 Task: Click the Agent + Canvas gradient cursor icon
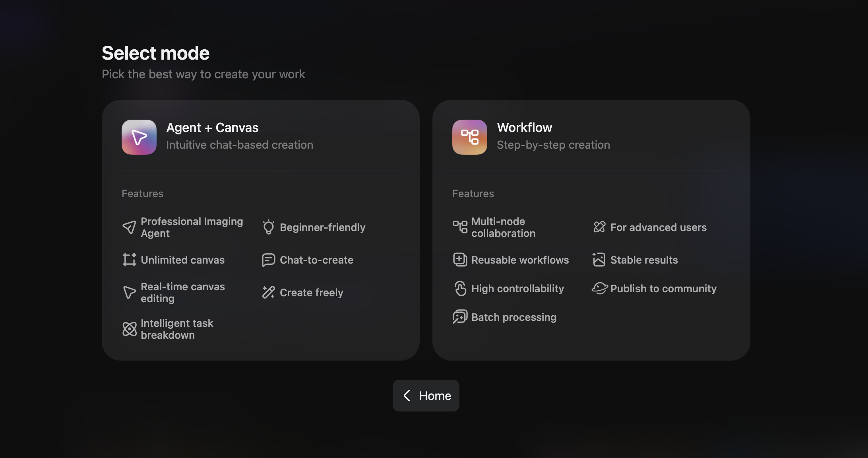click(x=139, y=137)
